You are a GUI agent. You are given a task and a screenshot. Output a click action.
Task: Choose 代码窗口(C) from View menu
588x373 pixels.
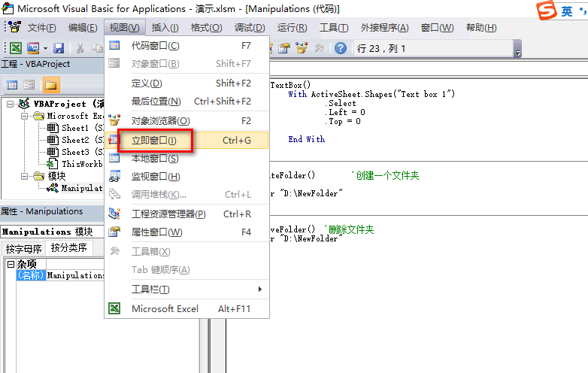coord(186,46)
